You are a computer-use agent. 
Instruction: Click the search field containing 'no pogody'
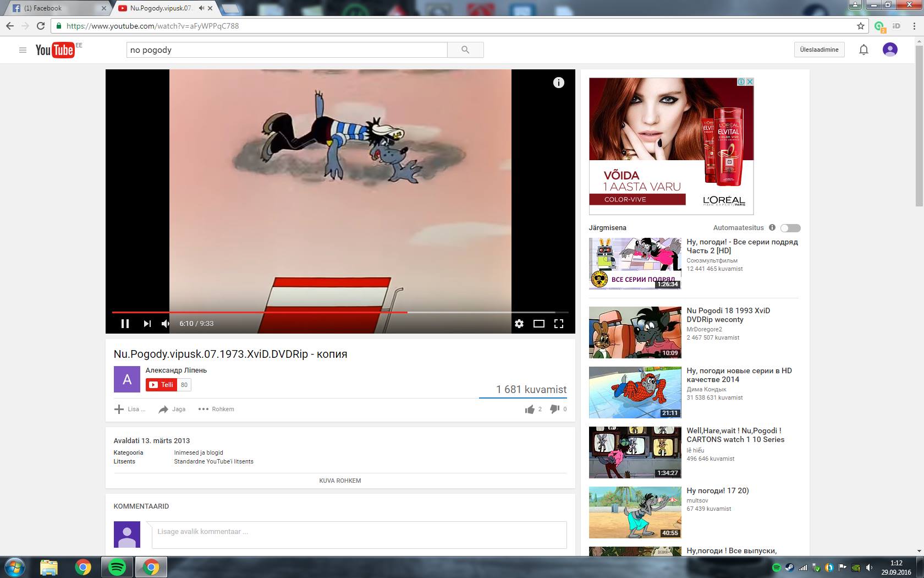click(x=287, y=50)
